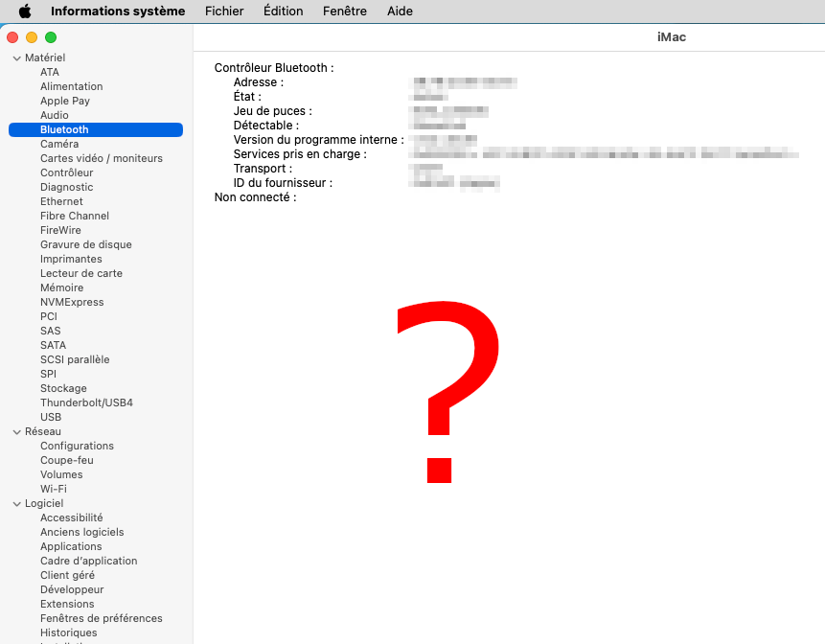Select Extensions in the sidebar
The width and height of the screenshot is (825, 644).
(x=67, y=604)
